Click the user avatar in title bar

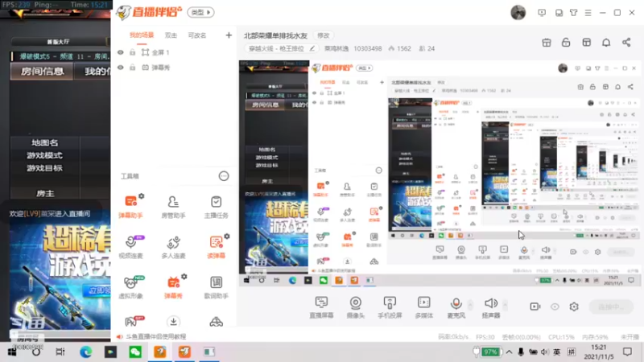[518, 12]
